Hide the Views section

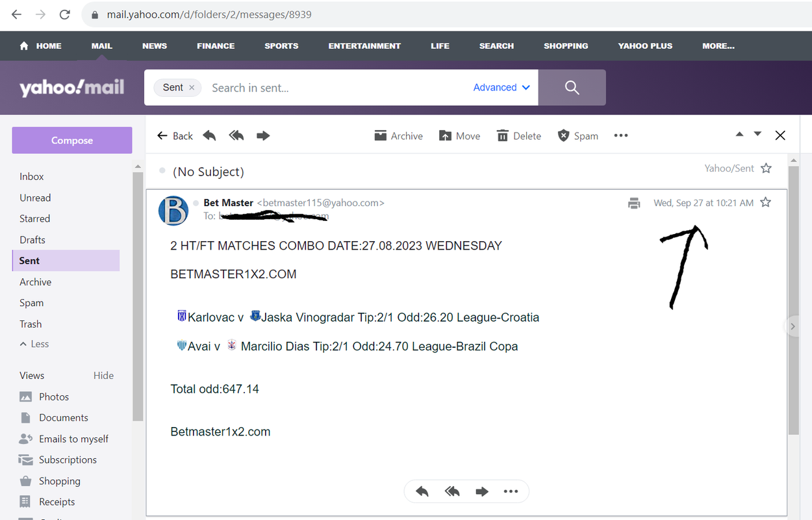pos(103,376)
